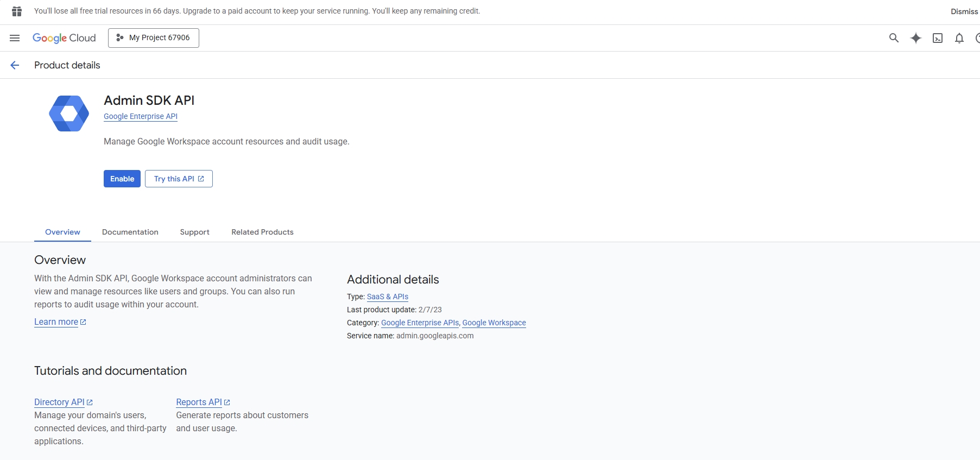
Task: Dismiss the free trial banner
Action: [x=964, y=11]
